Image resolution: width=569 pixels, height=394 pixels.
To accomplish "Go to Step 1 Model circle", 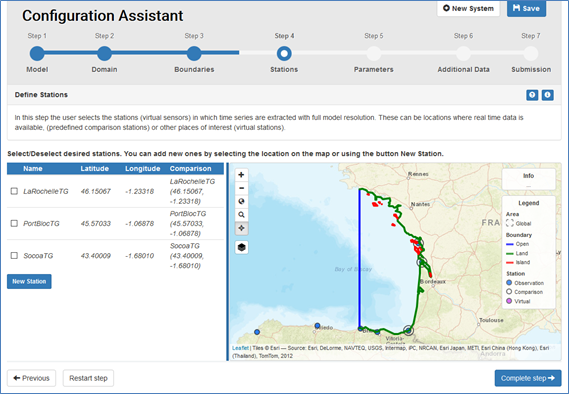I will pyautogui.click(x=37, y=53).
